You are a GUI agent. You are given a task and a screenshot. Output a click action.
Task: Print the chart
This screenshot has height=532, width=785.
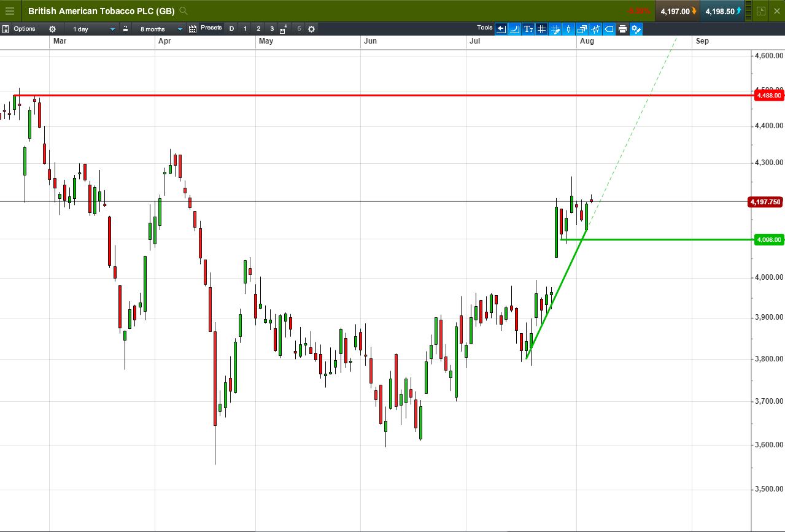click(622, 29)
